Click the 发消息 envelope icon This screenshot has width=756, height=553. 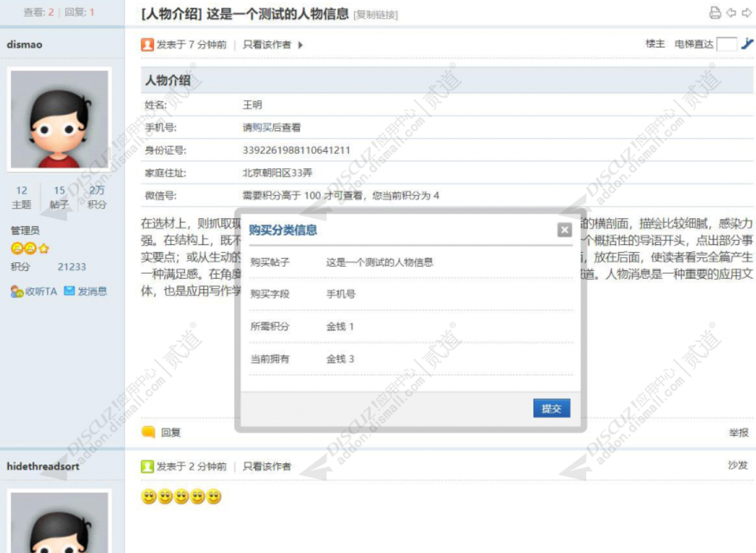click(69, 290)
